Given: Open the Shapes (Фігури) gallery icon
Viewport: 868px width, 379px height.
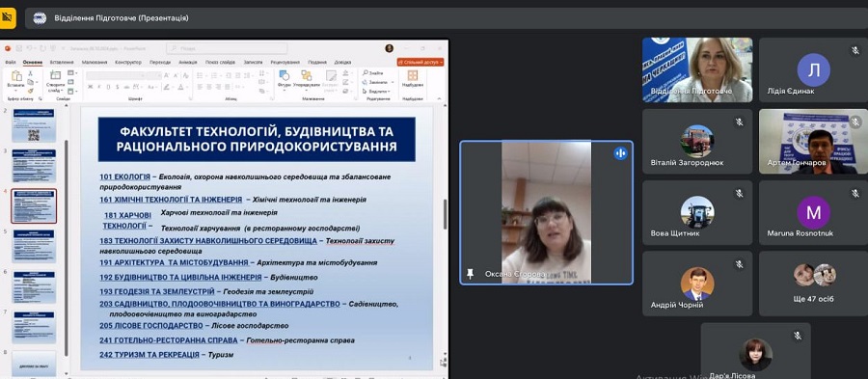Looking at the screenshot, I should pos(284,75).
